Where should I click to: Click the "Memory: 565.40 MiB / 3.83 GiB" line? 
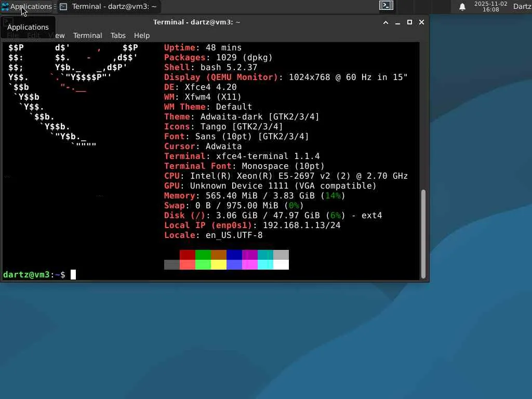click(x=255, y=195)
